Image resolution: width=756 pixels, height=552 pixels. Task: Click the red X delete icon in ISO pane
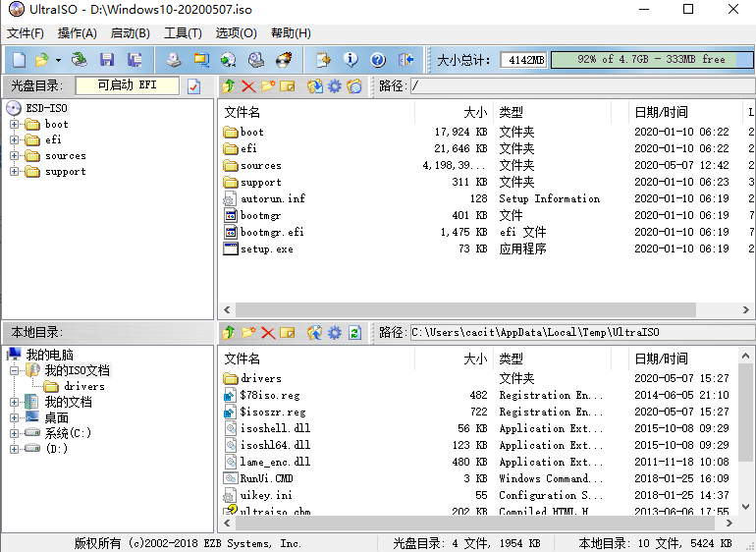248,86
